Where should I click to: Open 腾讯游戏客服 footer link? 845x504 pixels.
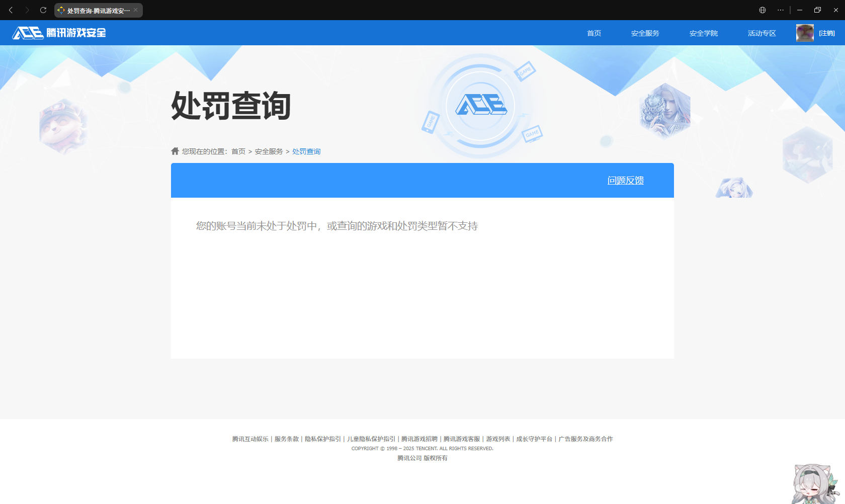tap(462, 439)
